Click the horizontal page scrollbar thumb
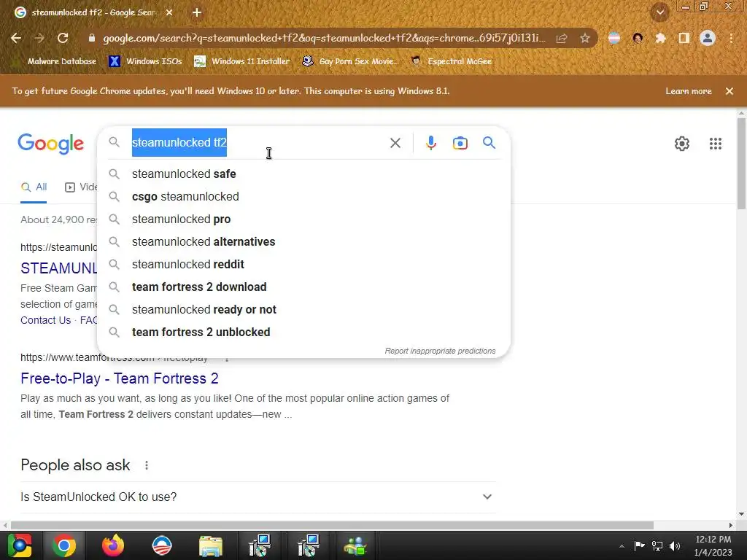Screen dimensions: 747x560 coord(332,525)
